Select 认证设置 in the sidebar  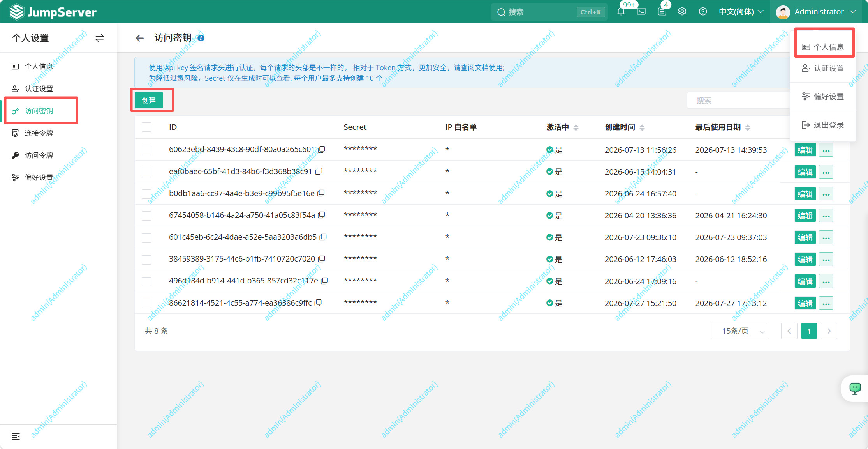click(58, 88)
